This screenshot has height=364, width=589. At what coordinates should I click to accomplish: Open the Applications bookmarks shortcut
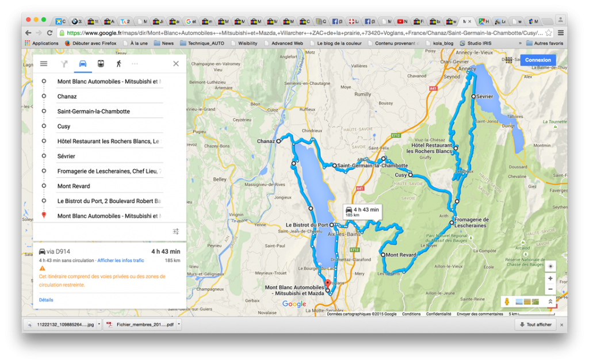[x=41, y=43]
